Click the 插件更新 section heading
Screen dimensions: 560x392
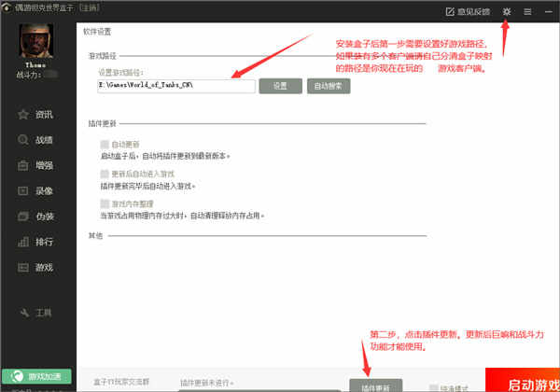pos(103,123)
